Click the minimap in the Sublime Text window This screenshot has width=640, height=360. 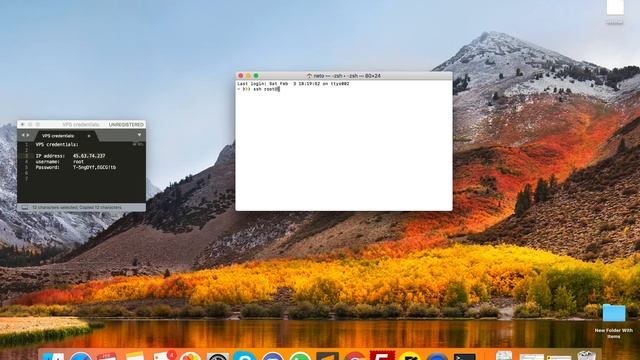click(x=138, y=144)
